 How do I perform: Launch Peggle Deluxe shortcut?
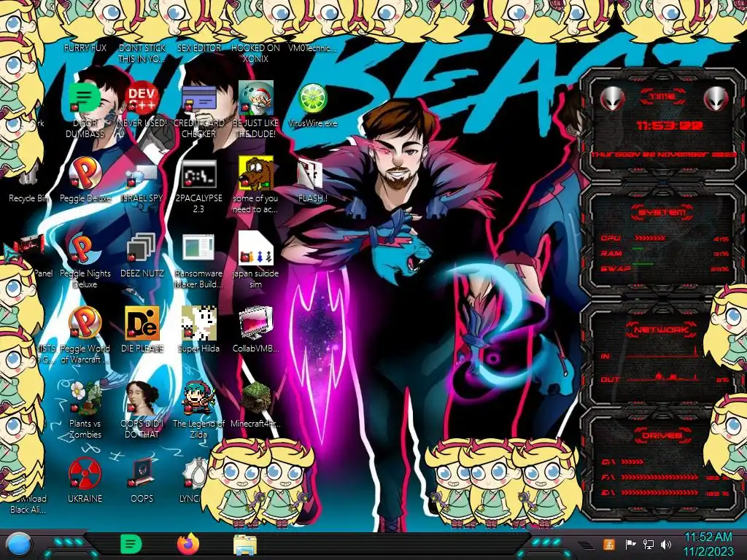pos(85,174)
